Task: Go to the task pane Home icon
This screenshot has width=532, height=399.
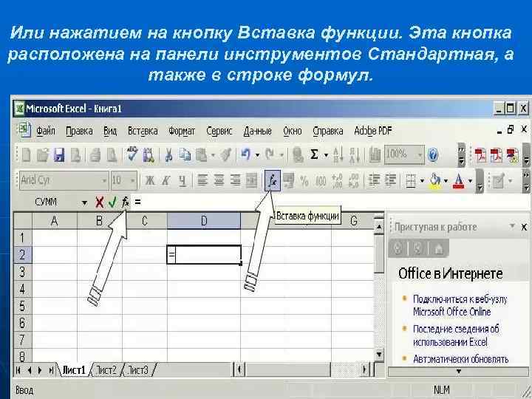Action: (438, 249)
